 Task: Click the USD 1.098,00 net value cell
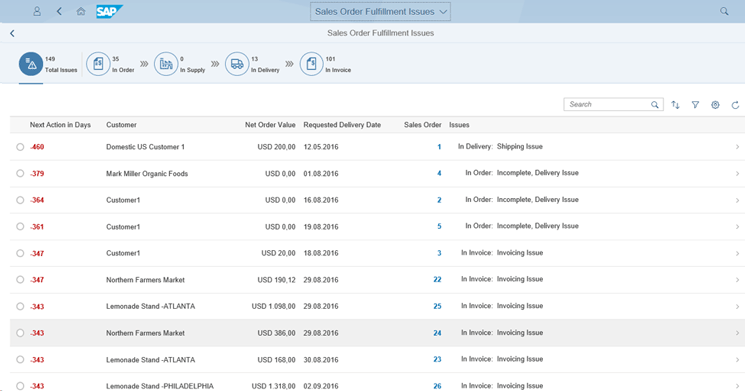tap(274, 306)
